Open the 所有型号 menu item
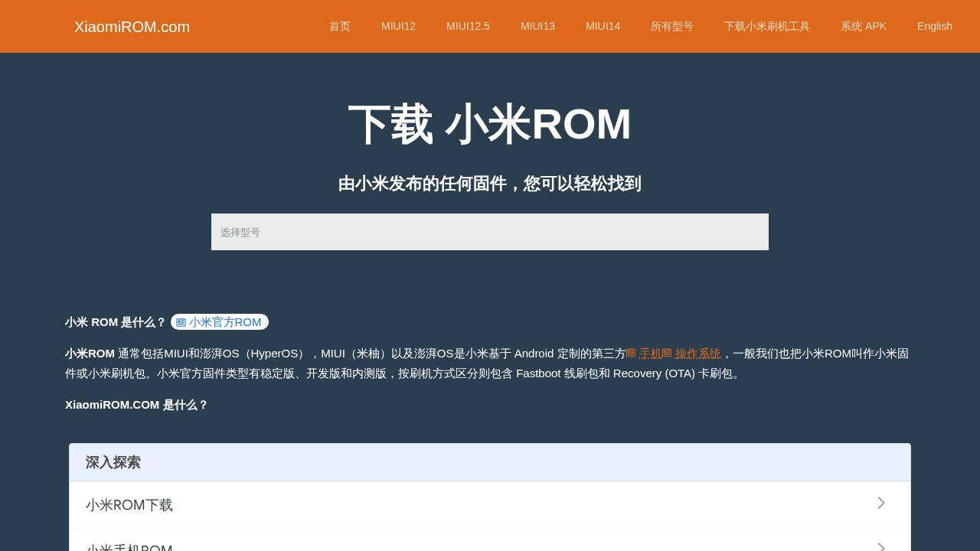Screen dimensions: 980x551 point(672,26)
